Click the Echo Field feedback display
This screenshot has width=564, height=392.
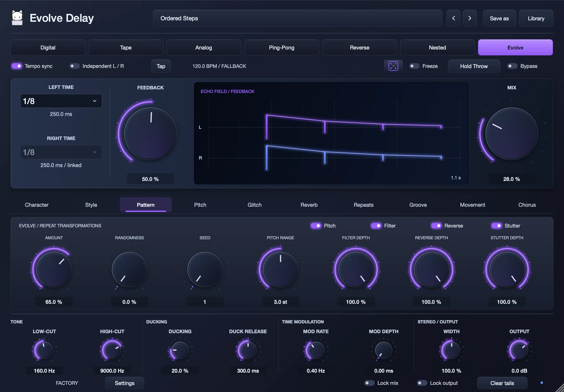(331, 133)
